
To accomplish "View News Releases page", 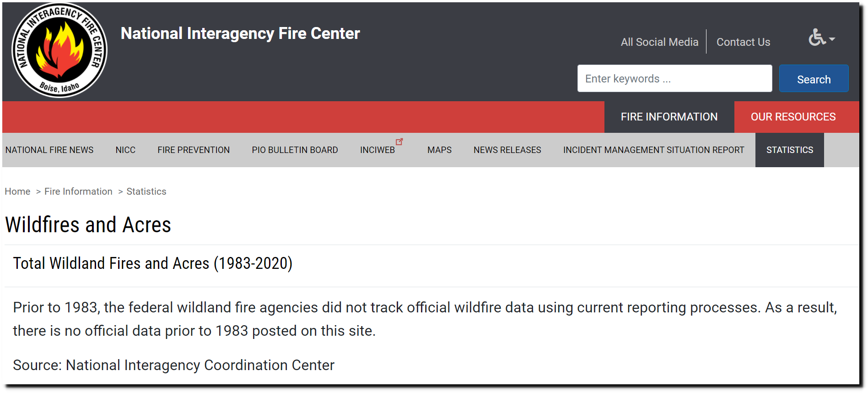I will (507, 150).
